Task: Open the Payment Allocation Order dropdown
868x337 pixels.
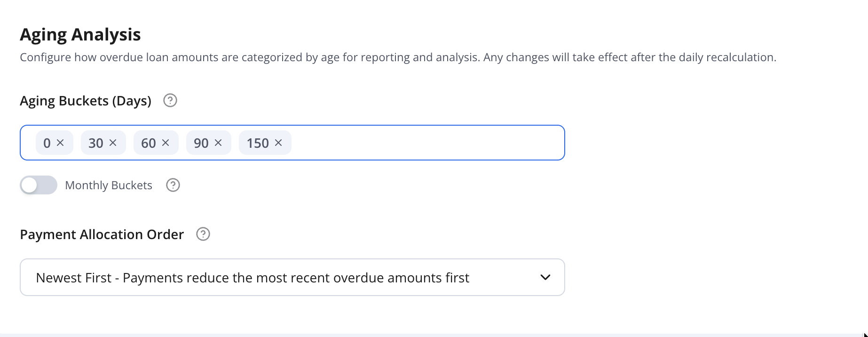Action: tap(292, 277)
